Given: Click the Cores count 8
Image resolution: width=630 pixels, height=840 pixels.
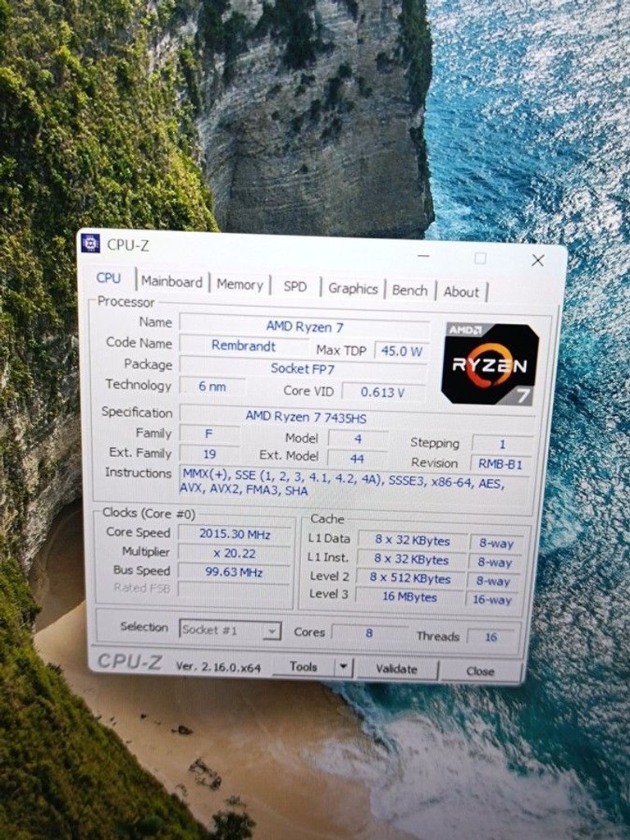Looking at the screenshot, I should [369, 633].
